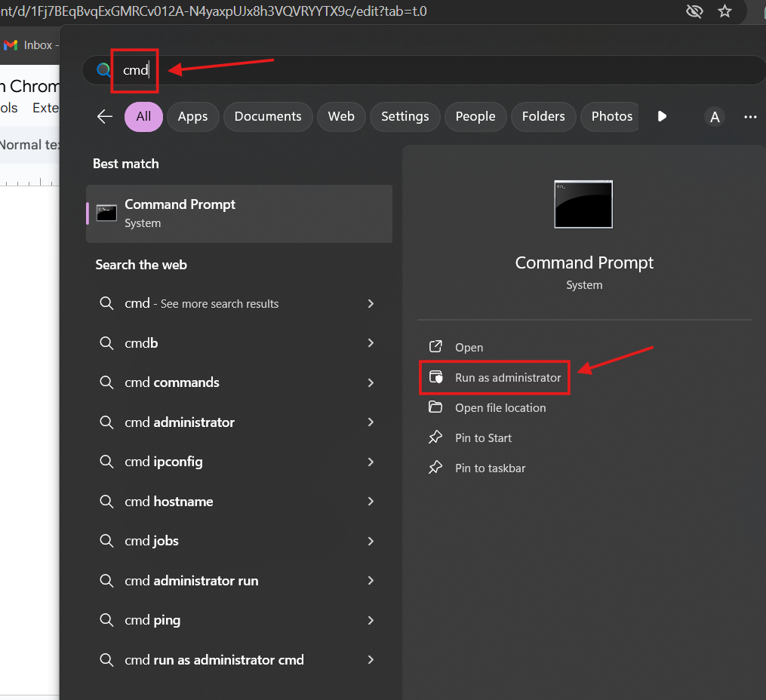Click the pin icon beside Pin to Start

pos(435,437)
